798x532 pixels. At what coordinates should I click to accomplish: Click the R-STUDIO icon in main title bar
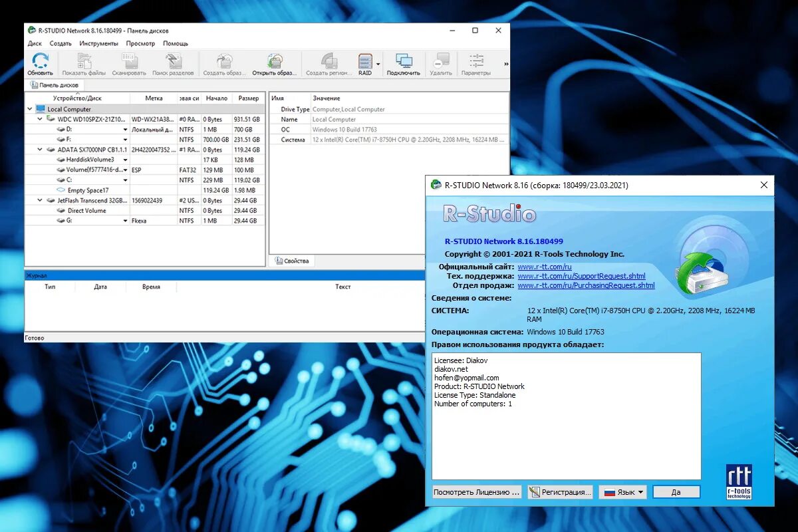tap(31, 31)
